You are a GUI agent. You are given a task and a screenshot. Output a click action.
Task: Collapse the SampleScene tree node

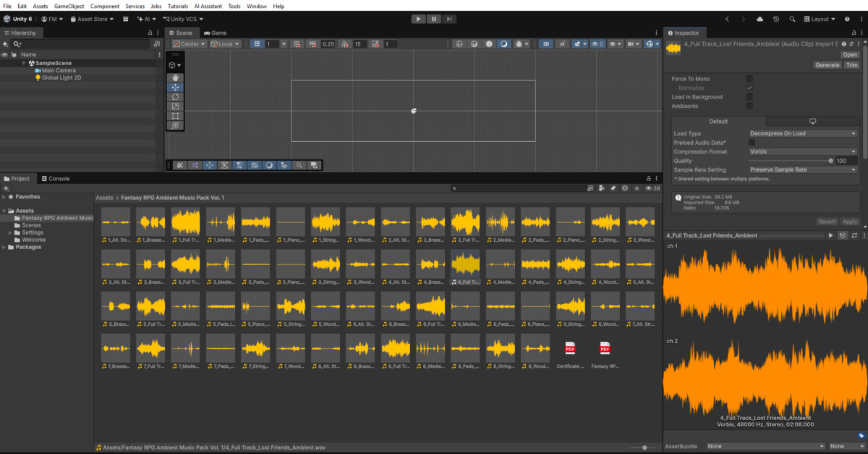[23, 63]
